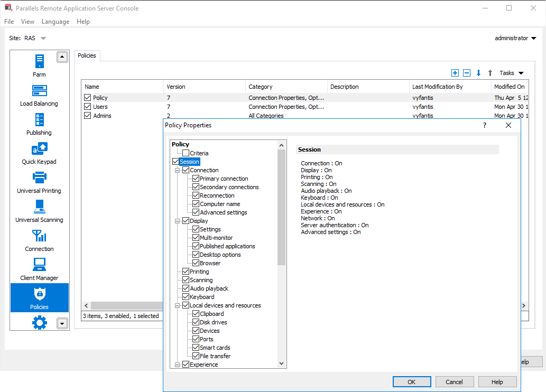Open the Site RAS dropdown

click(43, 38)
